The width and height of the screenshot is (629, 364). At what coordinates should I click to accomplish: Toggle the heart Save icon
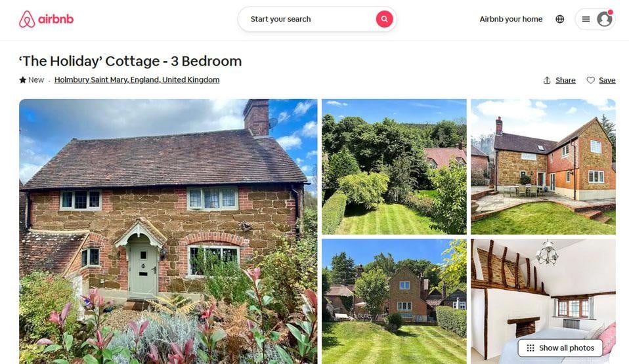click(x=590, y=80)
